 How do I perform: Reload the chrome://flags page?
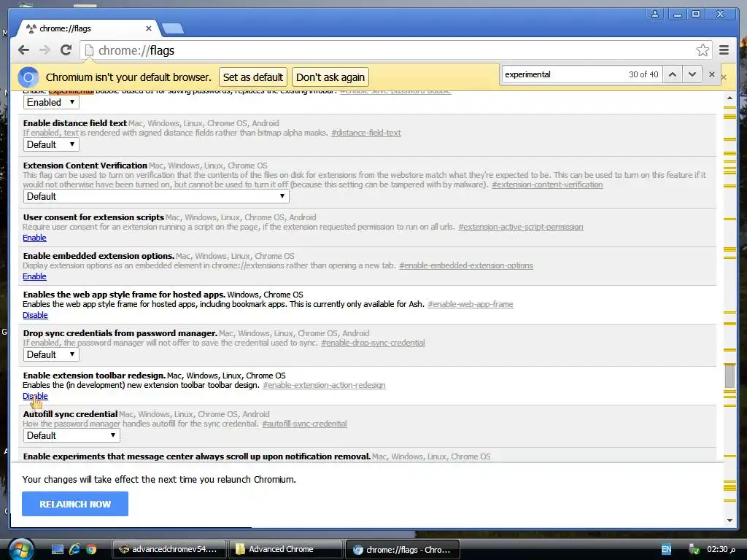click(x=66, y=50)
